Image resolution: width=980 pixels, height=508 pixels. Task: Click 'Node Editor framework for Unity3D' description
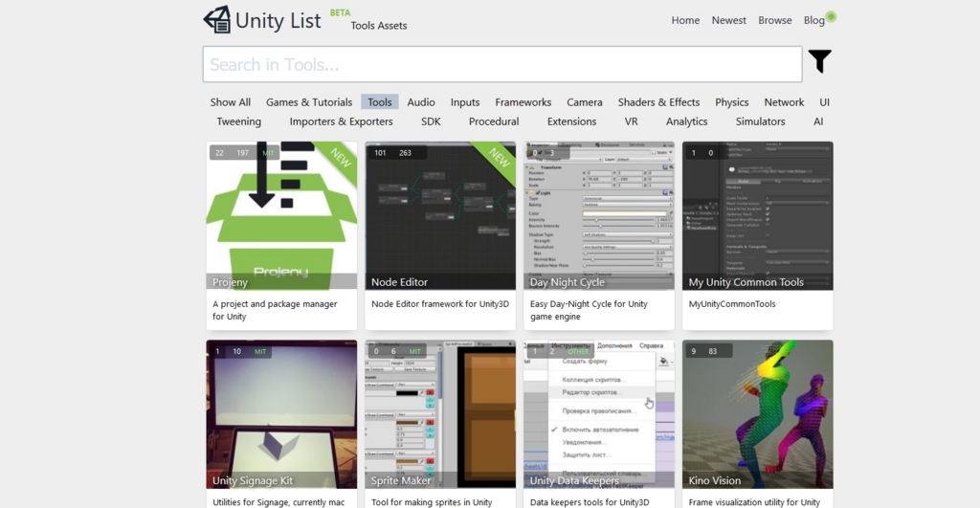[440, 304]
